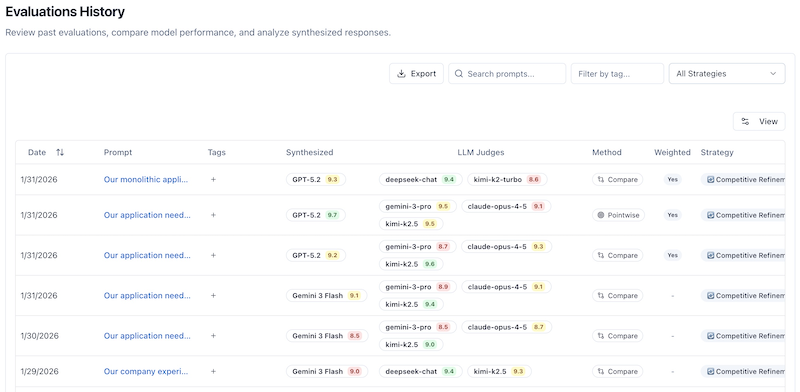The height and width of the screenshot is (392, 800).
Task: Click the Synthesized column header
Action: [310, 152]
